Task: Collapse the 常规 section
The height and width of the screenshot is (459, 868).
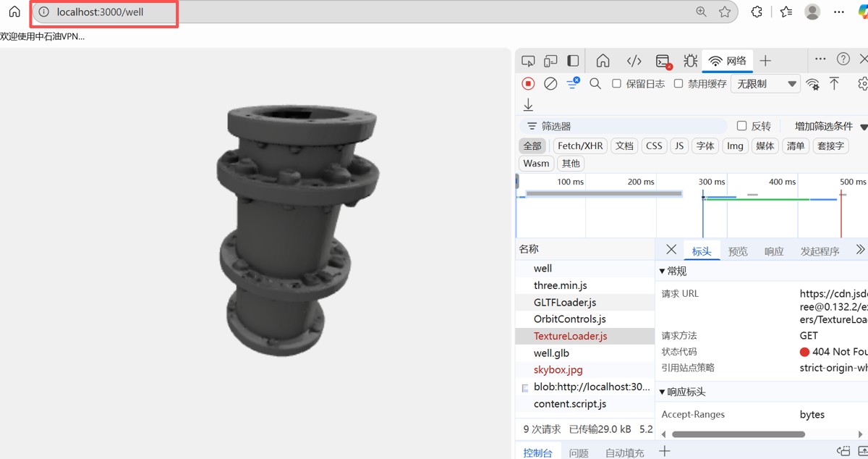Action: pos(673,271)
